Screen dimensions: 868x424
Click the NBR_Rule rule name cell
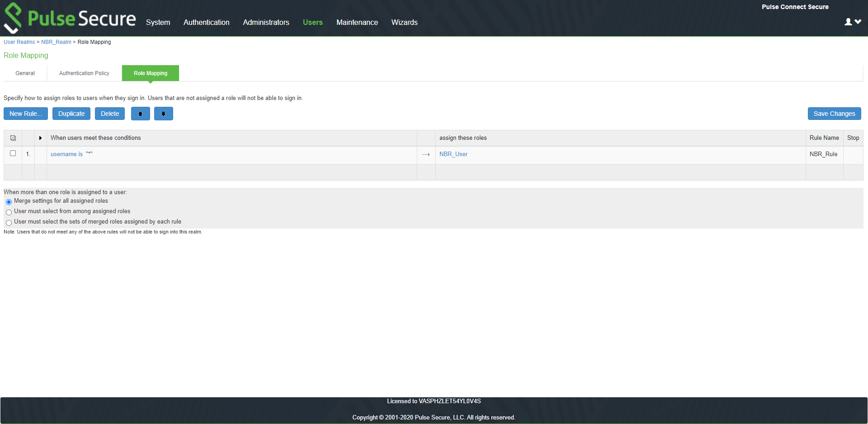coord(824,154)
